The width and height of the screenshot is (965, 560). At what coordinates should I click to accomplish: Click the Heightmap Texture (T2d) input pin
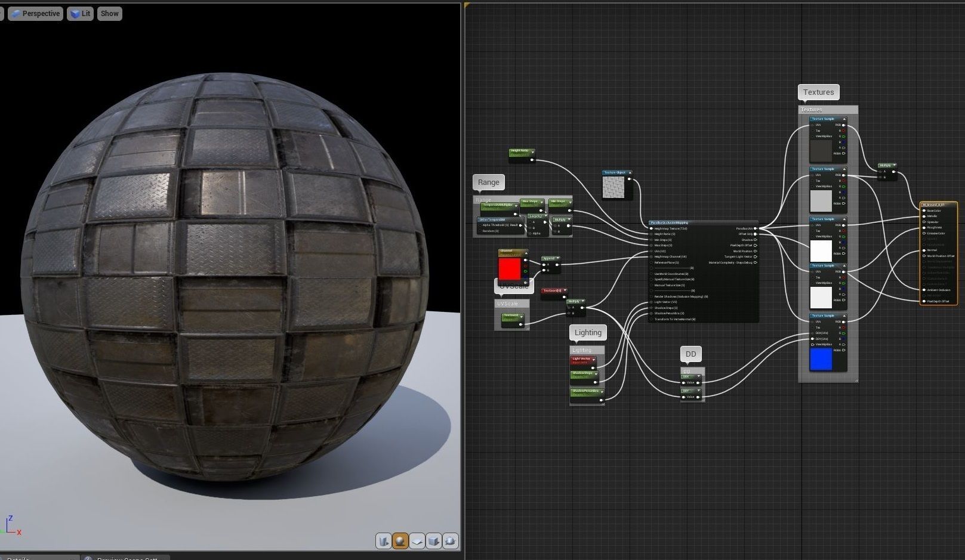click(651, 228)
